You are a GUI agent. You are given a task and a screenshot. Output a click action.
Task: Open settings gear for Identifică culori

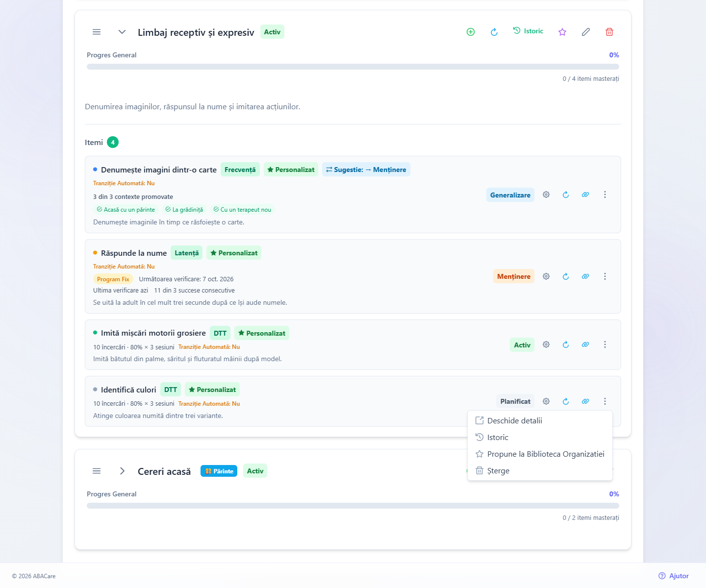click(x=546, y=401)
